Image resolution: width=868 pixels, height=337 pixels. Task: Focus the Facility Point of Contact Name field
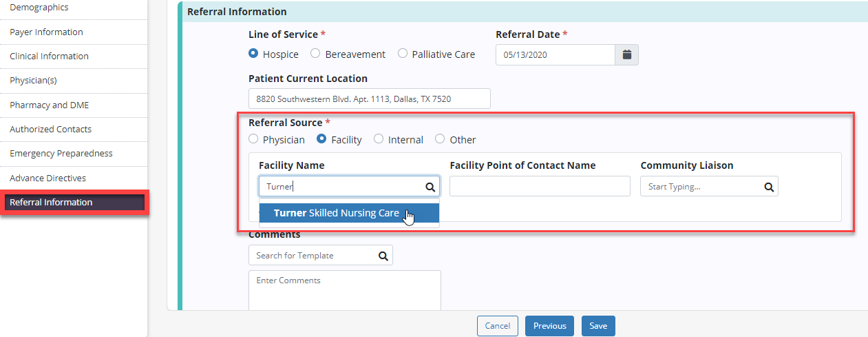coord(540,187)
